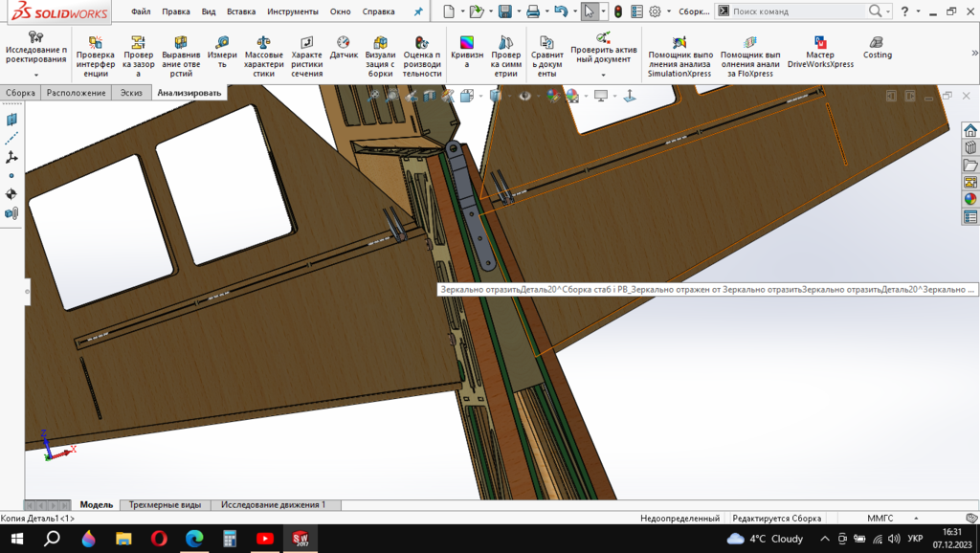Expand the Save button dropdown arrow

coord(517,11)
